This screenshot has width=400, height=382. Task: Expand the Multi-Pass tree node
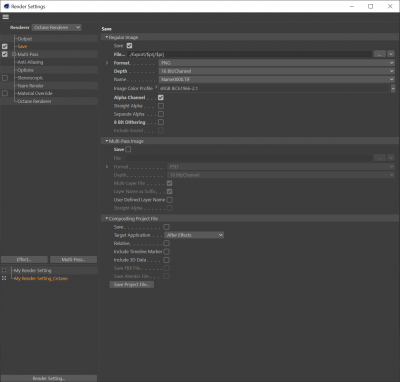(x=14, y=54)
